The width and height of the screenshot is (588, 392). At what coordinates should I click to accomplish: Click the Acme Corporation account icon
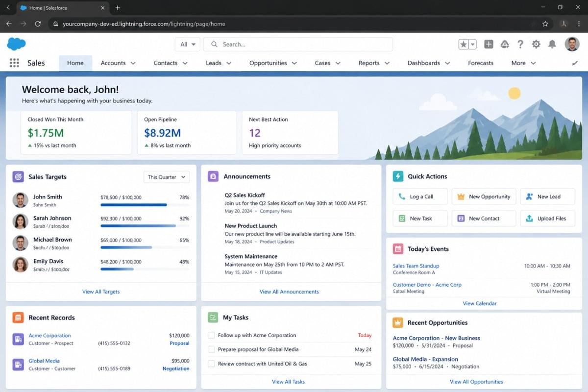(x=18, y=339)
